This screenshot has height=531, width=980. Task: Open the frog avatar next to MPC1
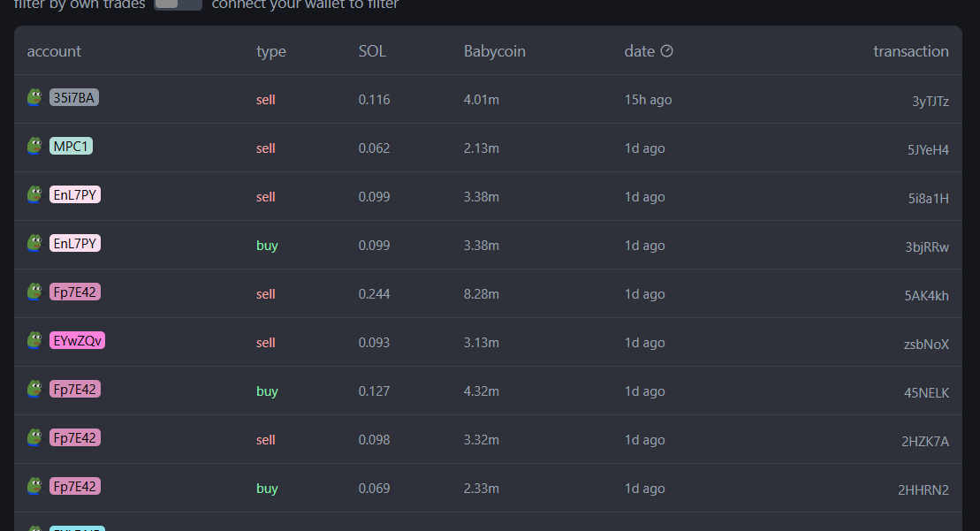point(35,146)
